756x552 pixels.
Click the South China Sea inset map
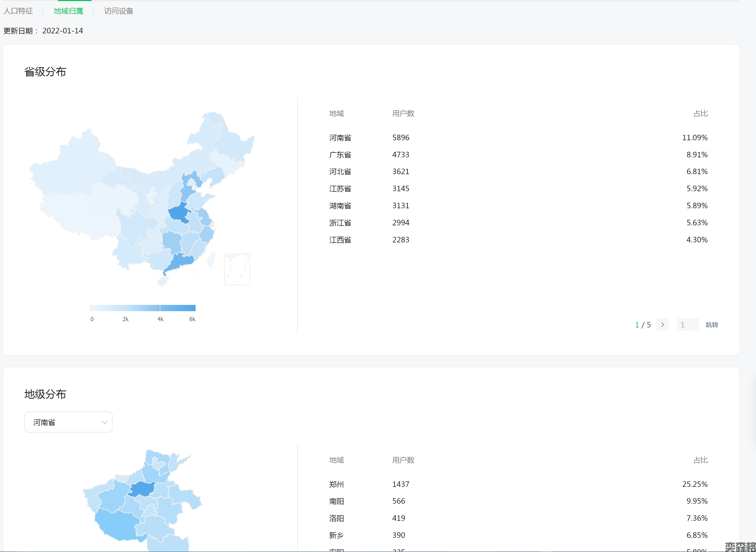[237, 269]
